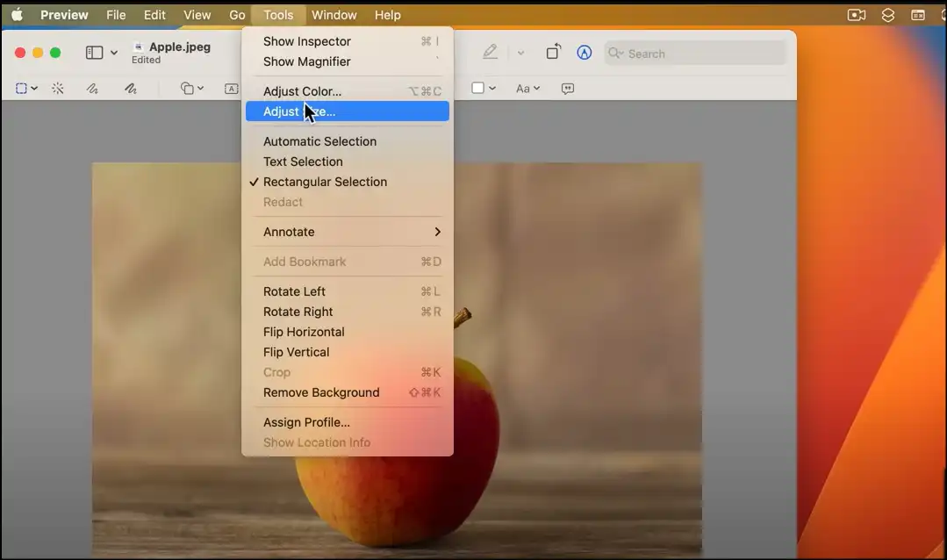
Task: Choose Remove Background
Action: tap(348, 392)
